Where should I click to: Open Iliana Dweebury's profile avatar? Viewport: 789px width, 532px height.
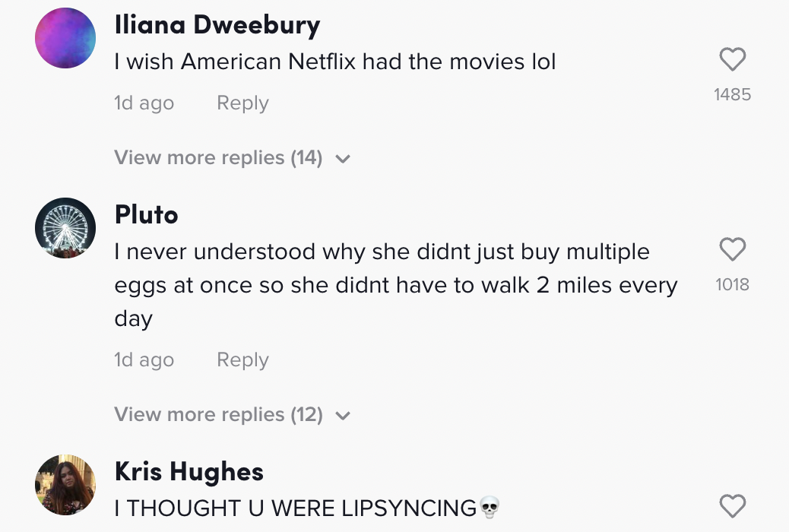(65, 38)
